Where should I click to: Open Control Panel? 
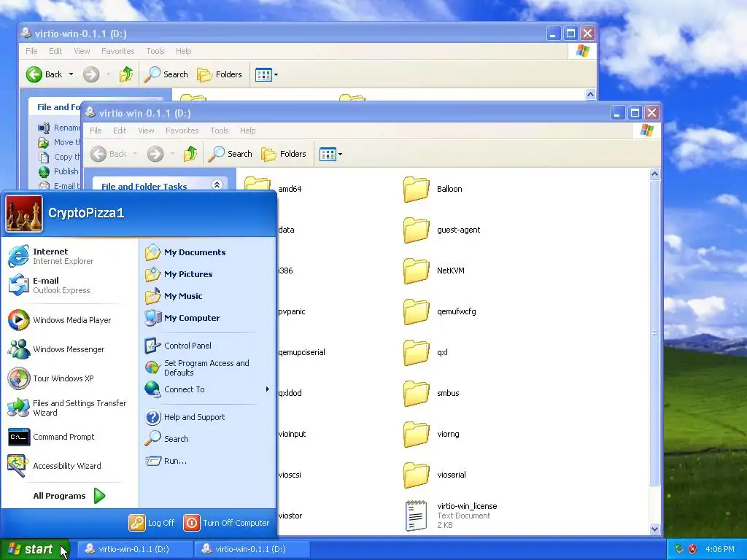coord(179,346)
